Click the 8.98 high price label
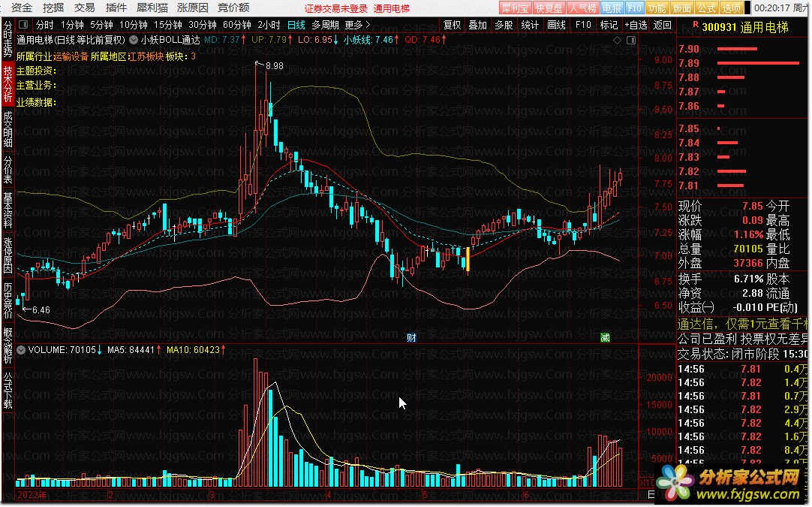The width and height of the screenshot is (812, 507). [274, 66]
